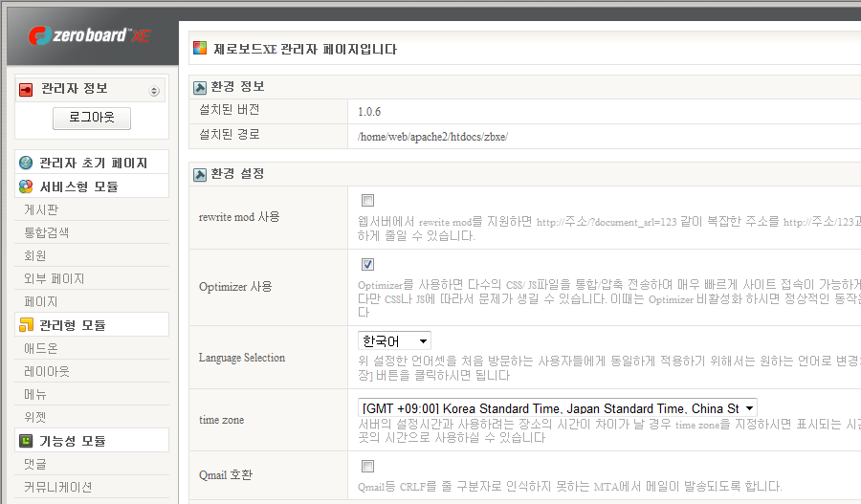Open 메뉴 in sidebar
Image resolution: width=861 pixels, height=504 pixels.
pos(35,394)
